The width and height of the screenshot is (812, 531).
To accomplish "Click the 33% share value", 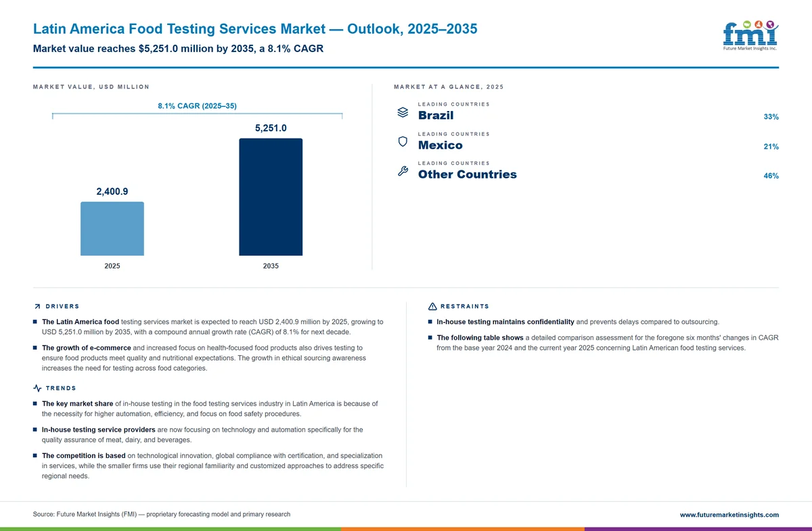I will [771, 117].
